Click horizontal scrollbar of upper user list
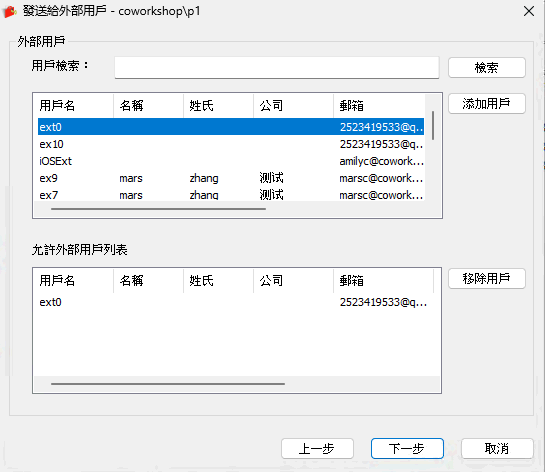Screen dimensions: 545x472 coord(158,209)
